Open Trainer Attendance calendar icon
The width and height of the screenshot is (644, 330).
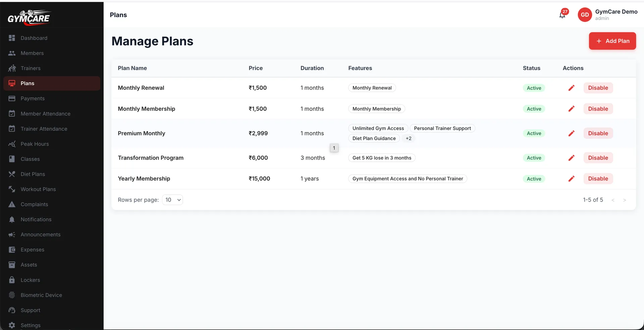coord(12,129)
